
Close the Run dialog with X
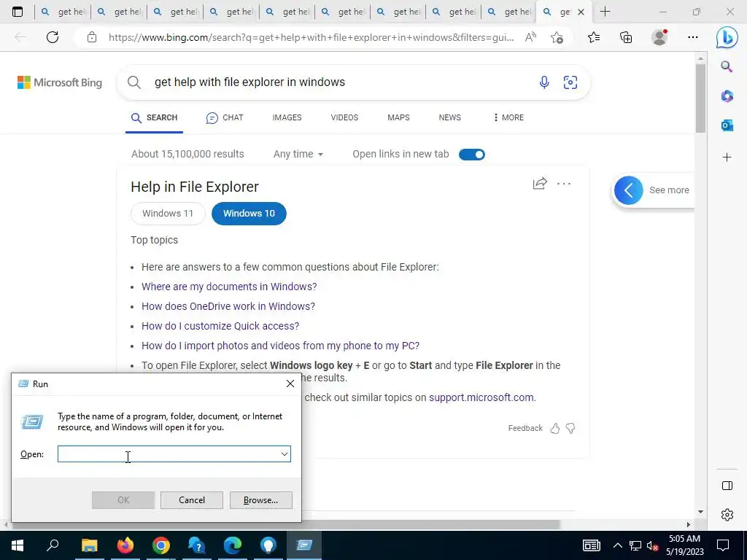tap(290, 384)
